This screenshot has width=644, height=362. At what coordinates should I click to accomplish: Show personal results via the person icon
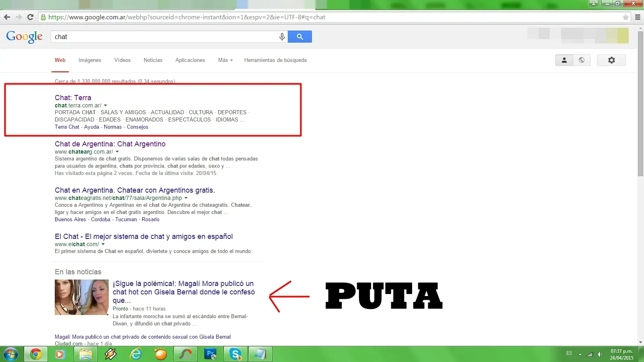pyautogui.click(x=564, y=60)
